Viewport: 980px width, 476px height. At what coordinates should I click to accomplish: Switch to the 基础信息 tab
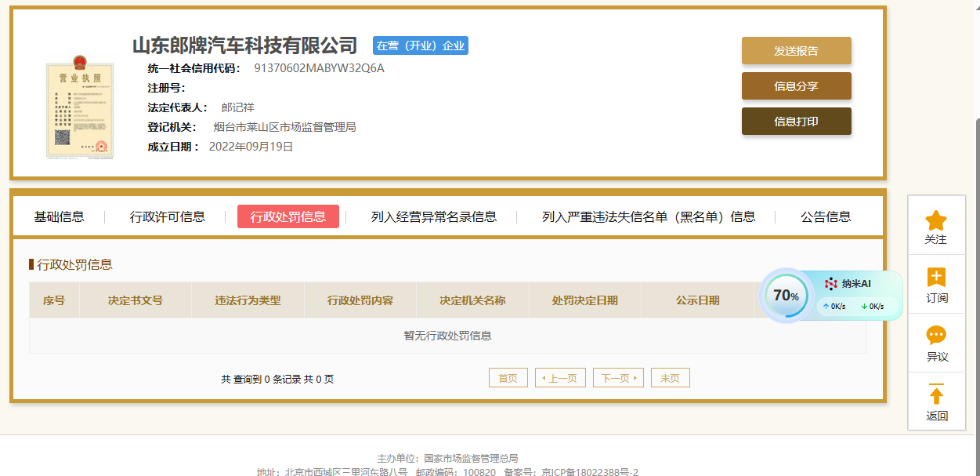point(60,216)
